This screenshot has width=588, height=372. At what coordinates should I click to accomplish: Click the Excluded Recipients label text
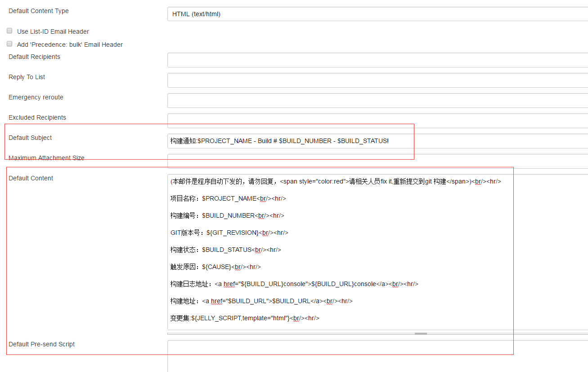(x=37, y=117)
